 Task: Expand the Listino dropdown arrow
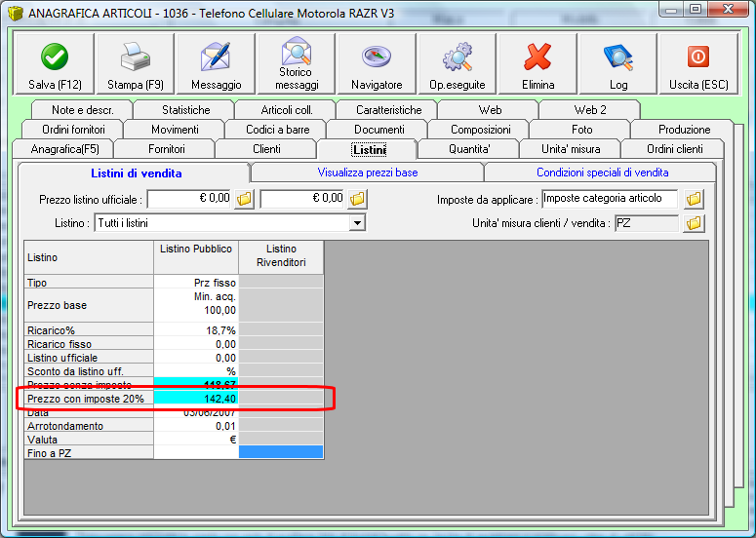coord(357,223)
